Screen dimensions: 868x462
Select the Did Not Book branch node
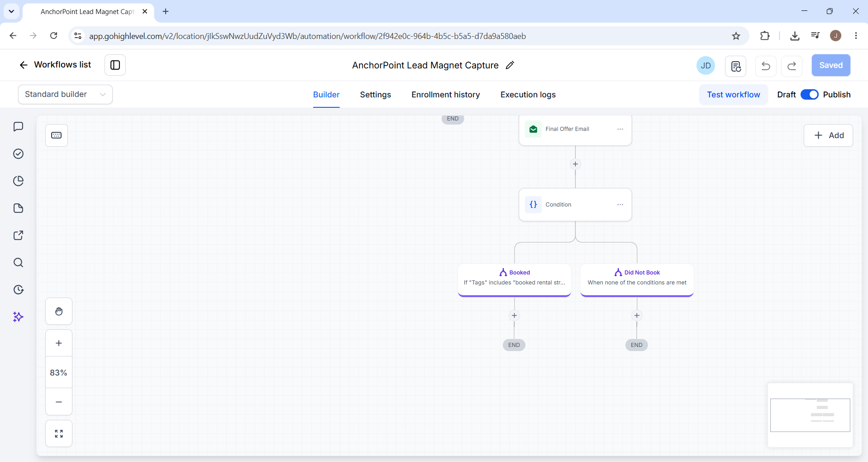coord(637,280)
